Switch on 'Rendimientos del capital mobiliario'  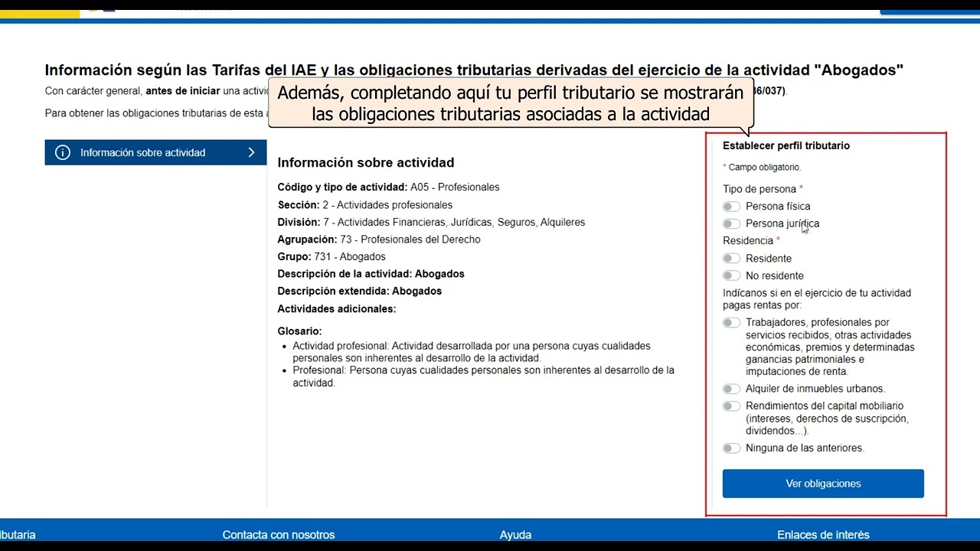coord(731,406)
